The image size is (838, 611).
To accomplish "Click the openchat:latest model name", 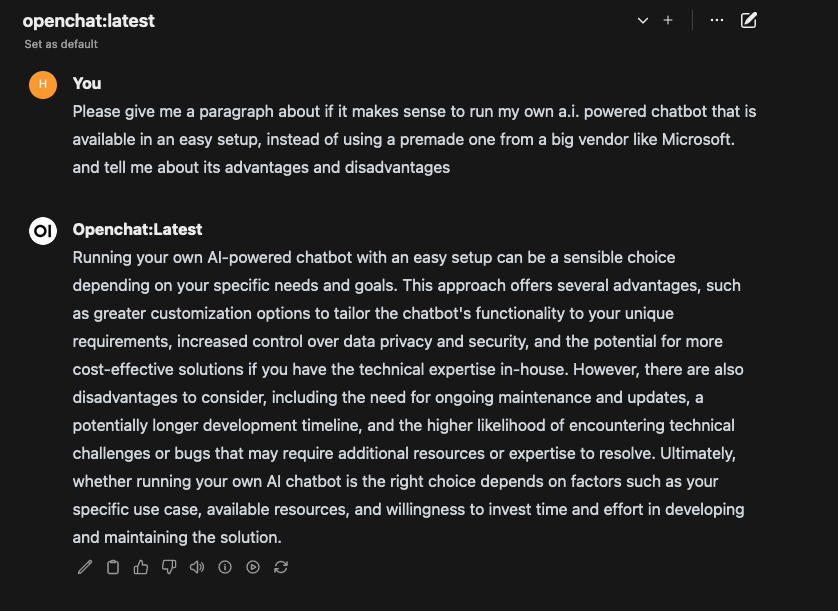I will (89, 20).
